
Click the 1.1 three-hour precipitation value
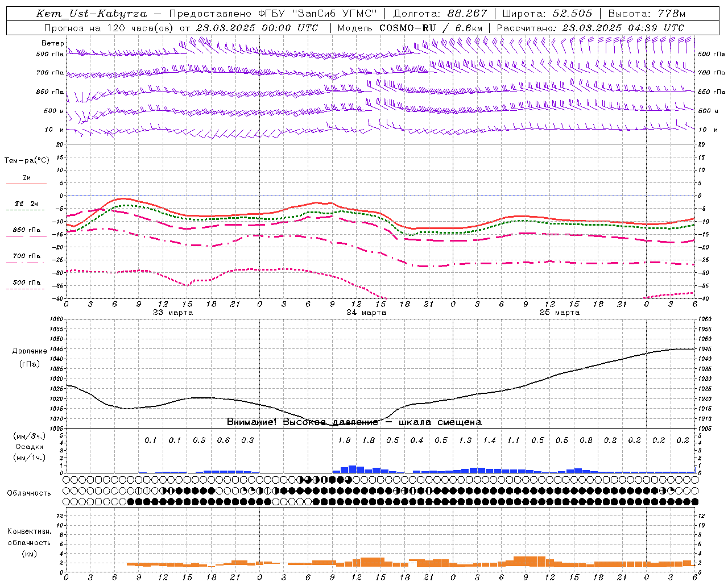coord(514,440)
